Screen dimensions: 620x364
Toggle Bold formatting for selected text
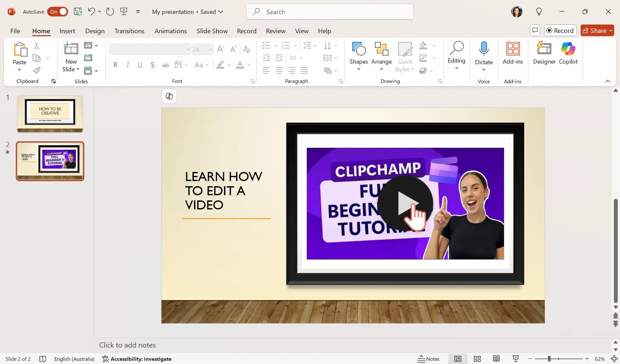pyautogui.click(x=115, y=65)
